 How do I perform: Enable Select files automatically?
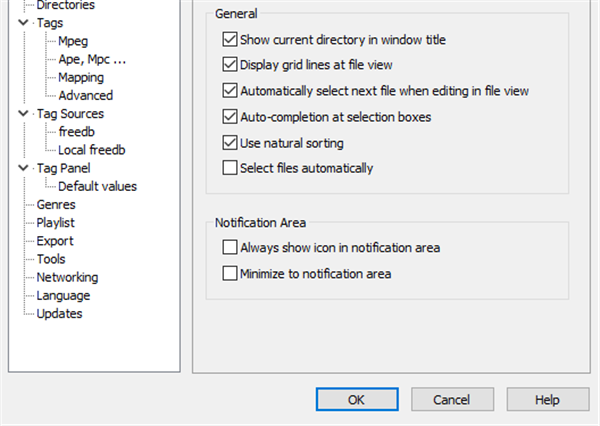click(x=231, y=168)
